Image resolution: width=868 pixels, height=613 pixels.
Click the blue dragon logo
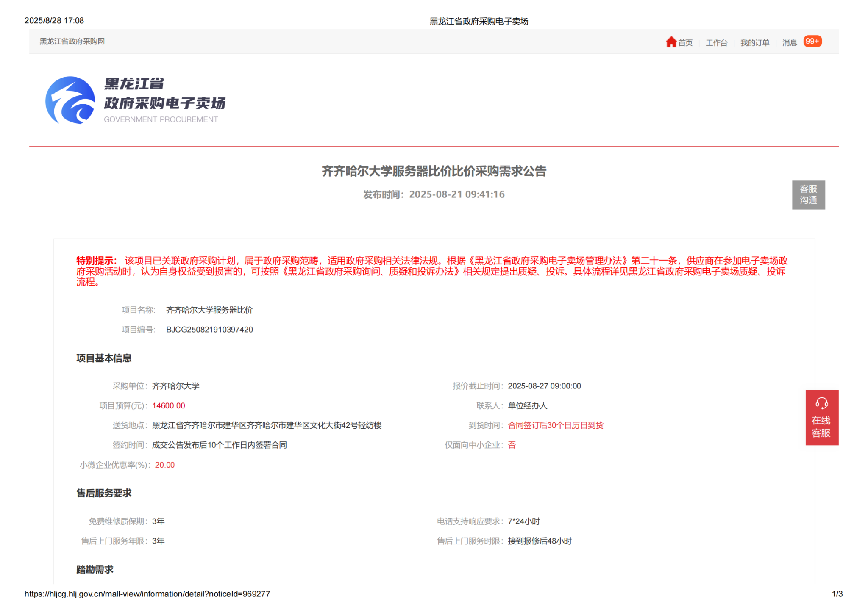click(x=70, y=100)
